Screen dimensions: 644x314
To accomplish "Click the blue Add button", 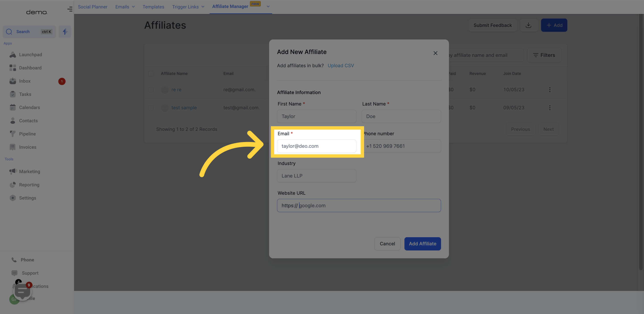I will click(x=554, y=25).
